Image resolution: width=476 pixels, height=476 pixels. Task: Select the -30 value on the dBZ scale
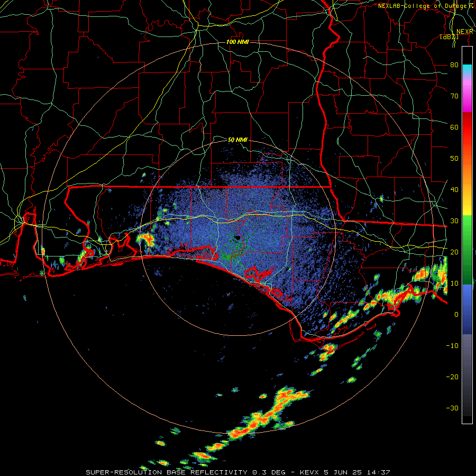452,408
